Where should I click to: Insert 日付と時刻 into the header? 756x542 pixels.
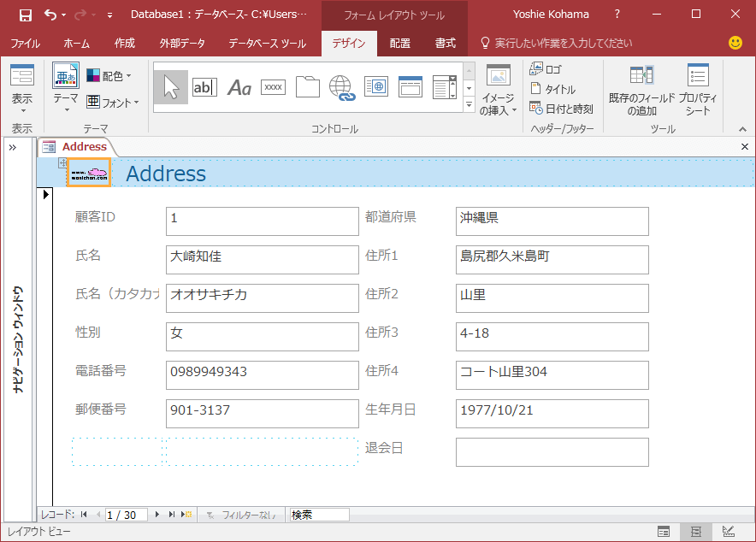tap(561, 109)
